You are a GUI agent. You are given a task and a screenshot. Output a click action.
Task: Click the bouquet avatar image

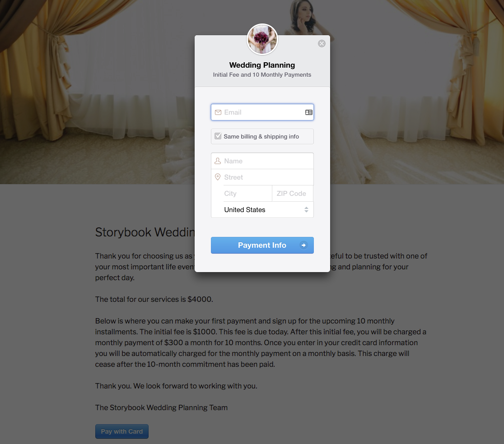[x=262, y=40]
